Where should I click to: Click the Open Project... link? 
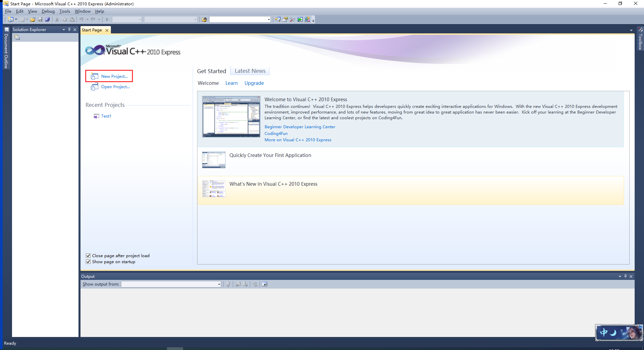115,87
